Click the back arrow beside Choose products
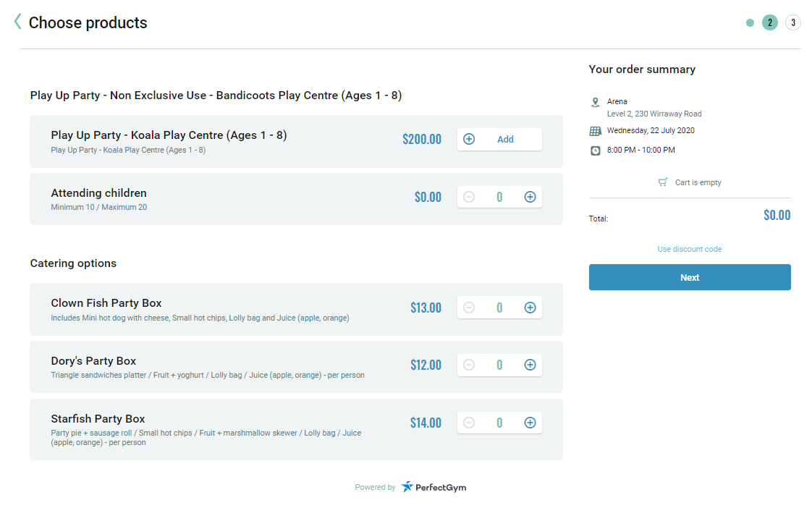 17,22
